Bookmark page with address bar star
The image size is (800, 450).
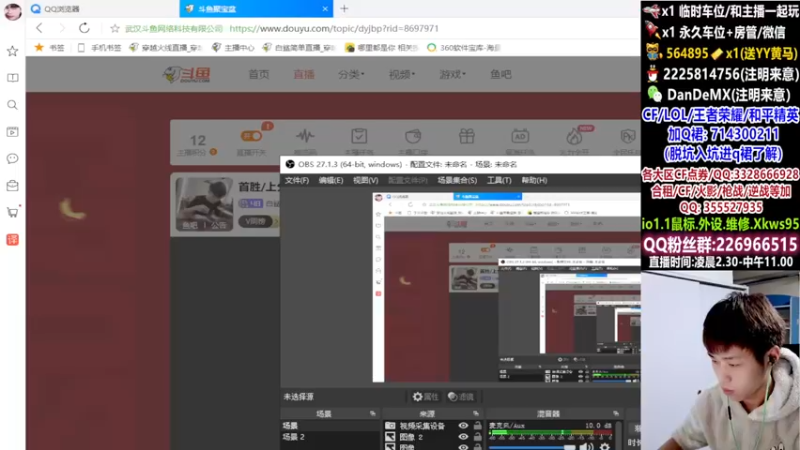coord(115,29)
